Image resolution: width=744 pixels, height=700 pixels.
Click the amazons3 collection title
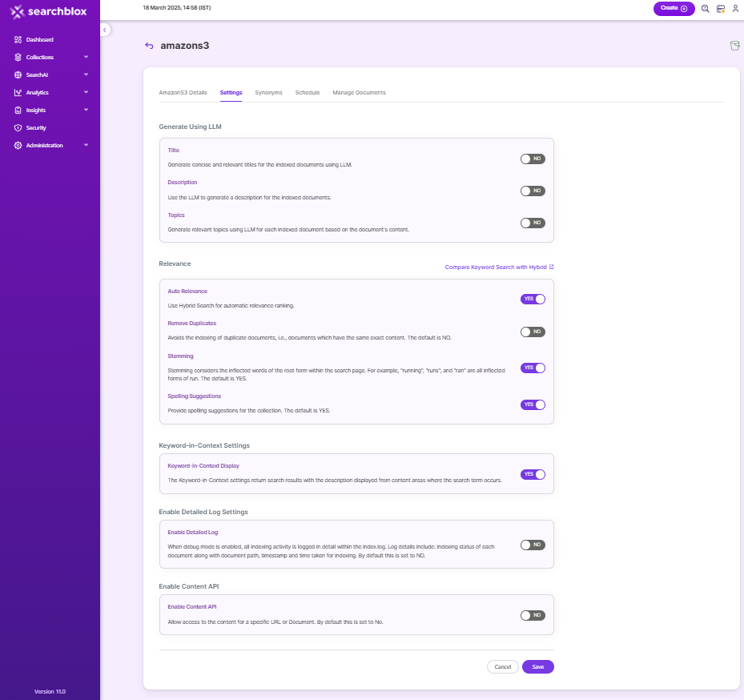(184, 46)
